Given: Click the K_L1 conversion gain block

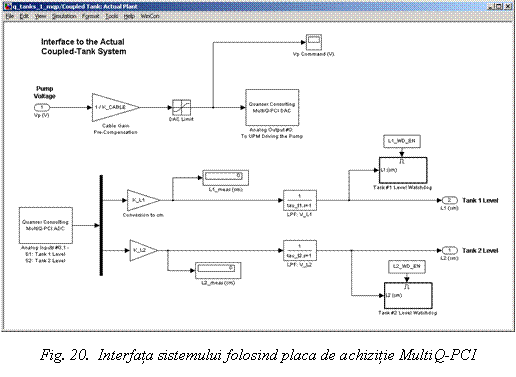Looking at the screenshot, I should pos(143,200).
